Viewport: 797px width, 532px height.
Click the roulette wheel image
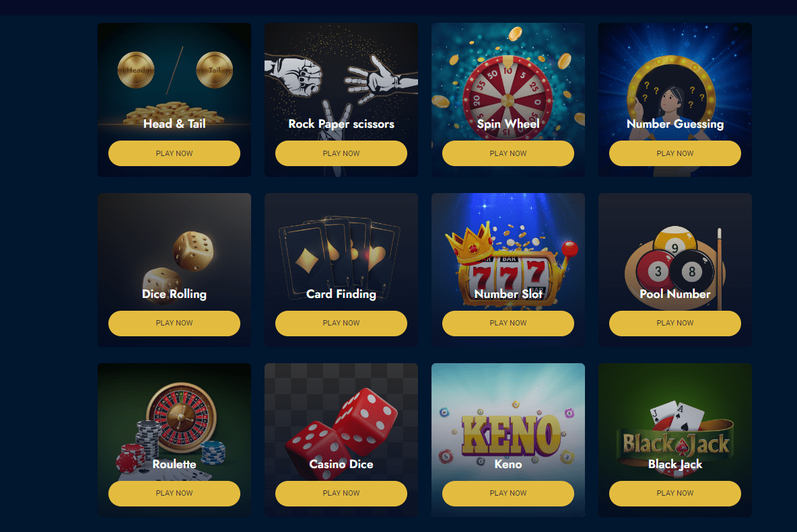coord(182,417)
